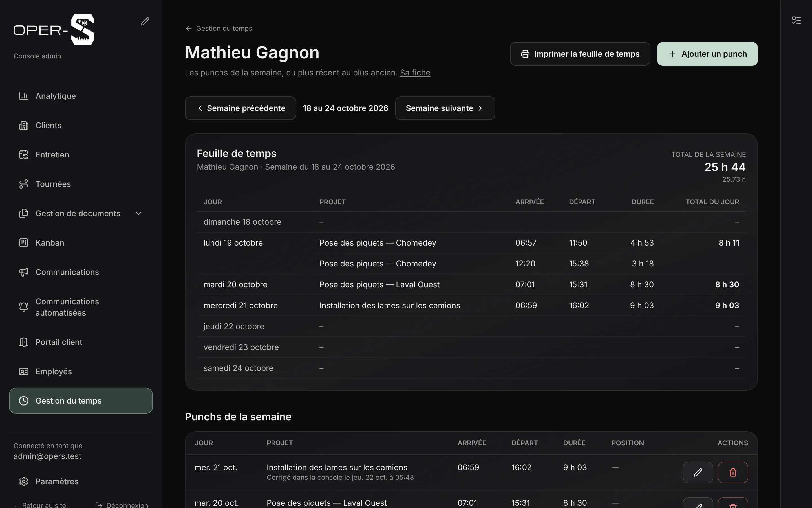
Task: Click the Portail client door icon
Action: pos(23,342)
